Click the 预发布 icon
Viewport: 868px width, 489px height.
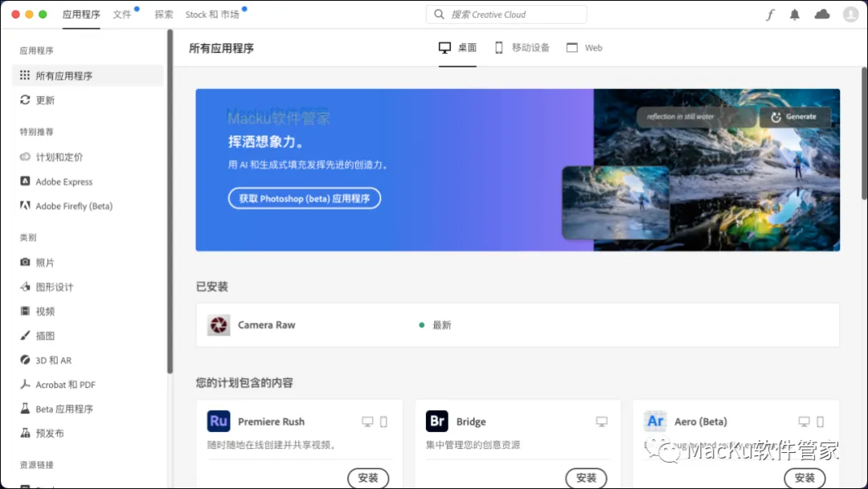point(25,433)
